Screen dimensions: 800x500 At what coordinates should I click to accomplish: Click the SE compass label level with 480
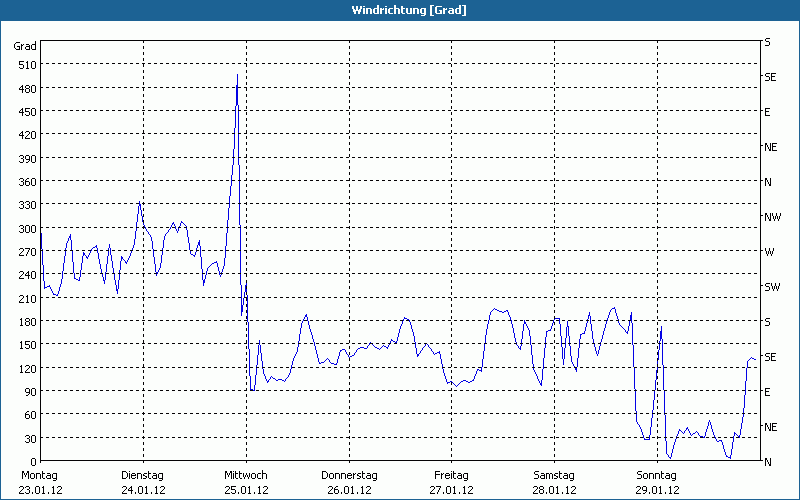[x=770, y=77]
